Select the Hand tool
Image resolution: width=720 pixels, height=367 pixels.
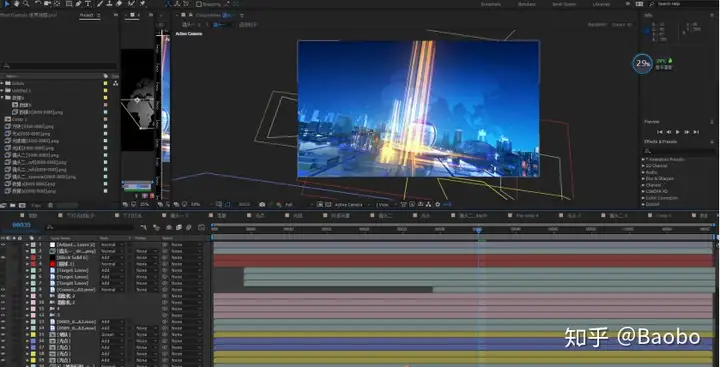click(x=17, y=4)
